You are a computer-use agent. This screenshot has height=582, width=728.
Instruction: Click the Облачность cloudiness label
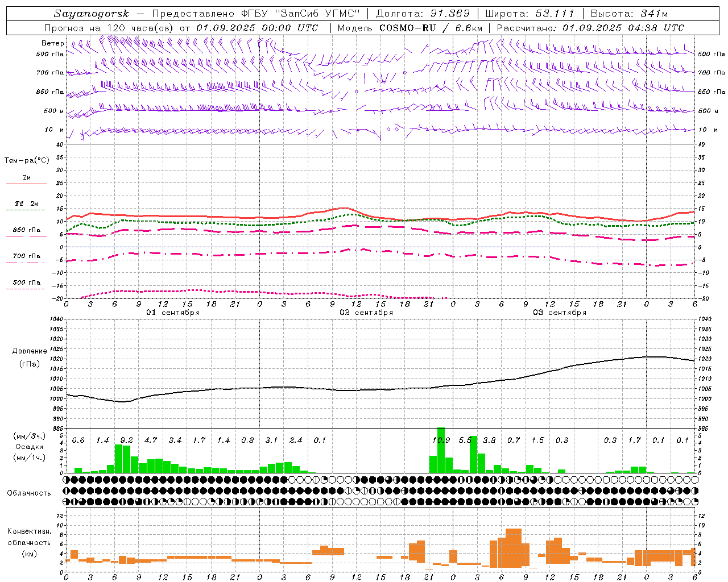click(x=29, y=493)
